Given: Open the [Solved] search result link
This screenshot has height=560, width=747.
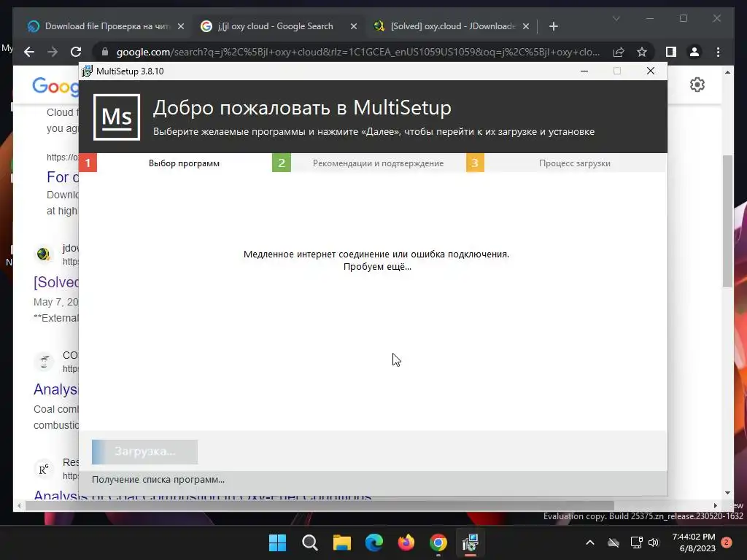Looking at the screenshot, I should pyautogui.click(x=55, y=282).
